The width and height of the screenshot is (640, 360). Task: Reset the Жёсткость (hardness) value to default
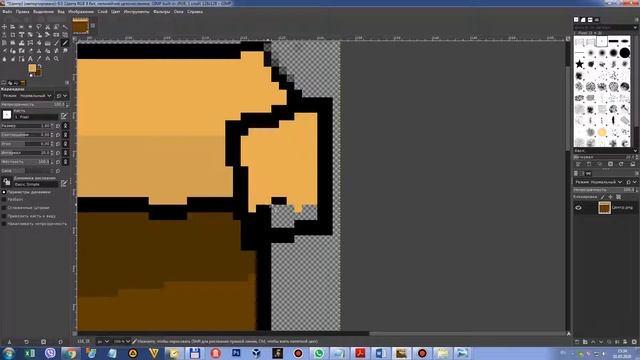[58, 162]
